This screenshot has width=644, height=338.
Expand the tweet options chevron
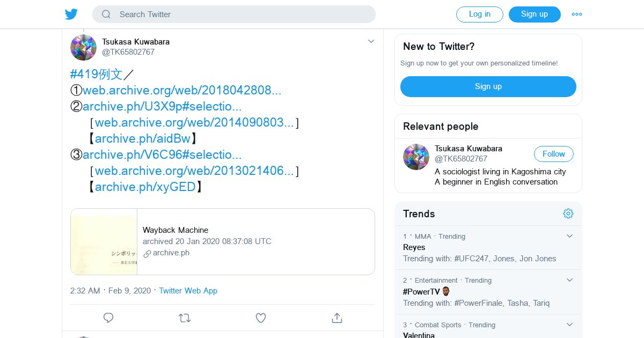(371, 41)
